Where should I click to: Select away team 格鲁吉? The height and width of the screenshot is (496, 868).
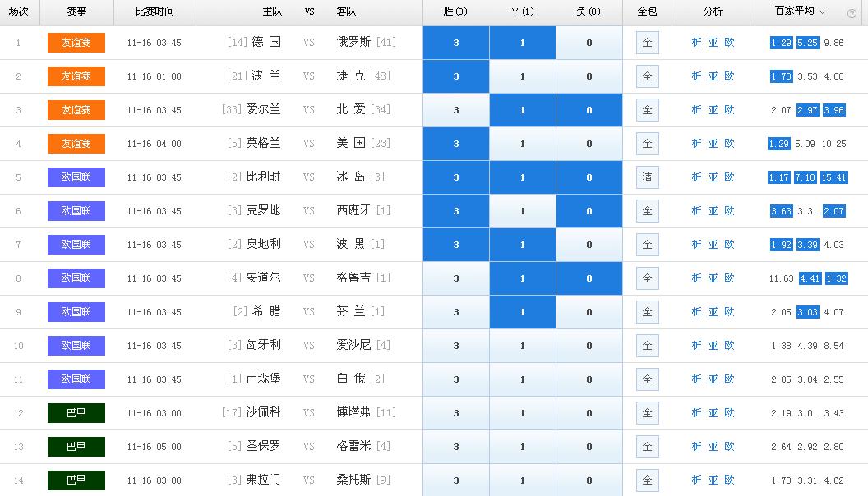pyautogui.click(x=353, y=278)
